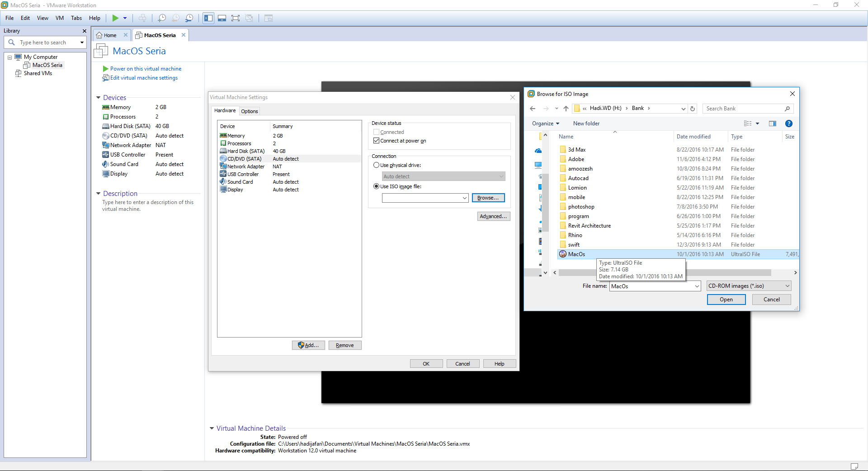Click the console view toolbar icon
868x471 pixels.
tap(269, 18)
